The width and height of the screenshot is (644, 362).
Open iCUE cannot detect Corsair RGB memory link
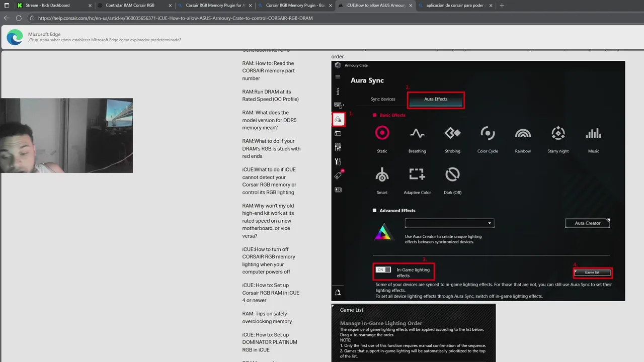(x=269, y=181)
